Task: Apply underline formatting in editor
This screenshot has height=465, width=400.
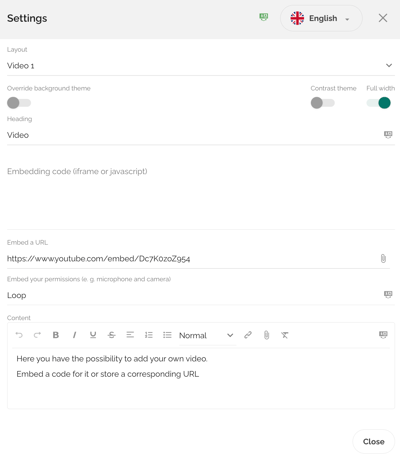Action: coord(93,335)
